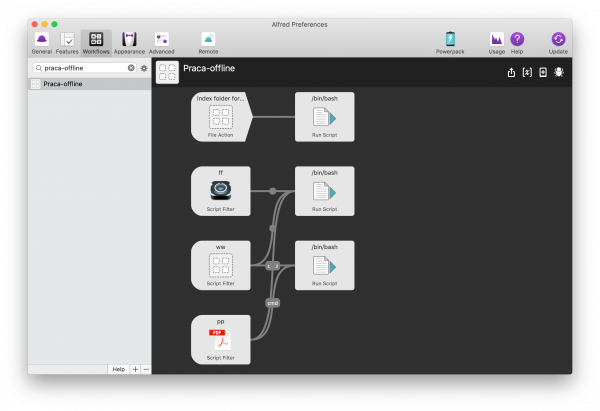
Task: Select Praca-offline in the workflow list
Action: click(x=90, y=84)
